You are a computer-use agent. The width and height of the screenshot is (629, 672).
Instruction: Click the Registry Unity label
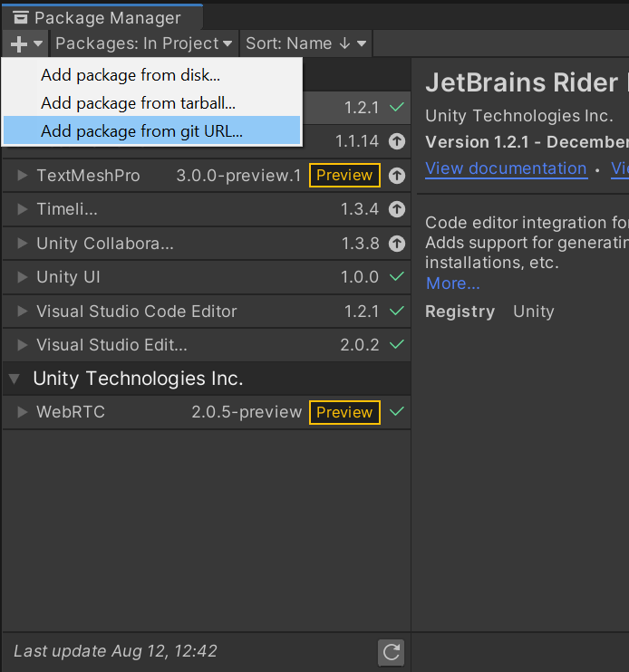click(x=489, y=312)
